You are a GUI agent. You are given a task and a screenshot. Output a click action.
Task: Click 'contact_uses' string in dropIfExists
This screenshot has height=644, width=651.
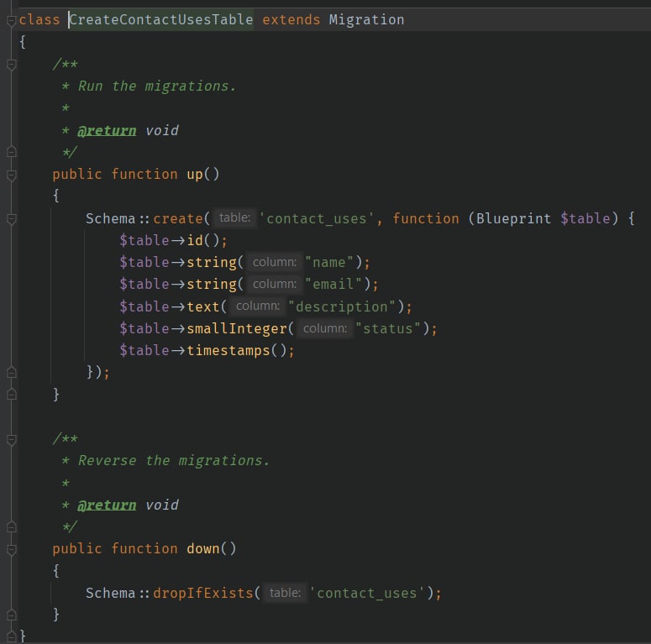click(x=366, y=594)
